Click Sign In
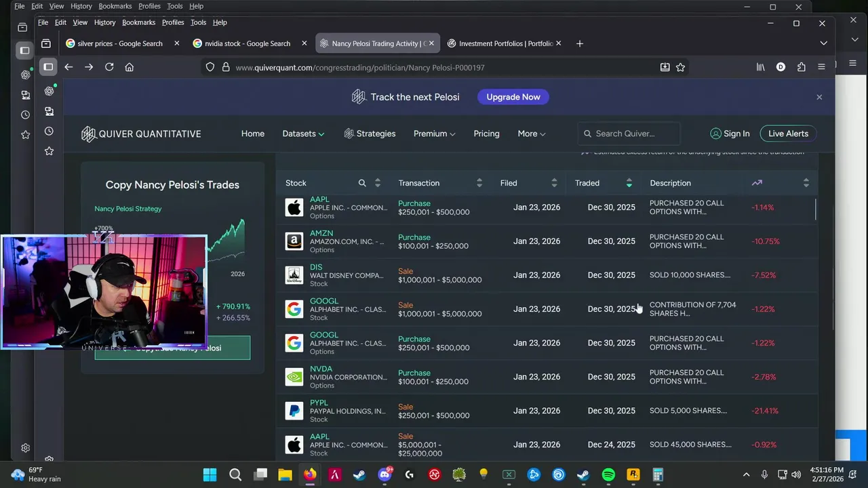The image size is (868, 488). 730,134
